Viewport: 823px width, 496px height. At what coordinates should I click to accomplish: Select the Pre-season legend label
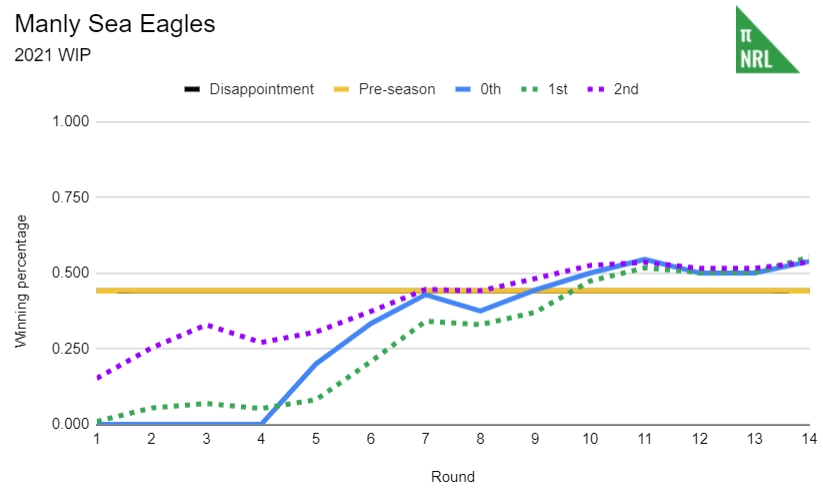(x=397, y=89)
